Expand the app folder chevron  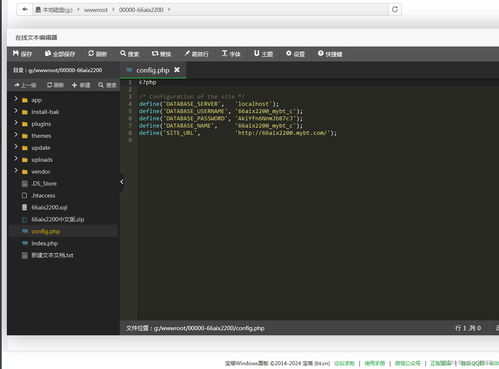[16, 99]
